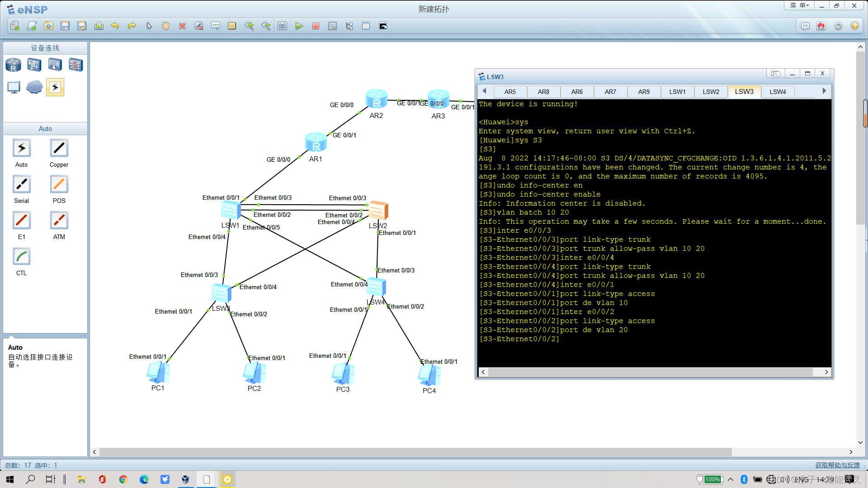The image size is (868, 488).
Task: Choose the Copper cable connection type
Action: 59,149
